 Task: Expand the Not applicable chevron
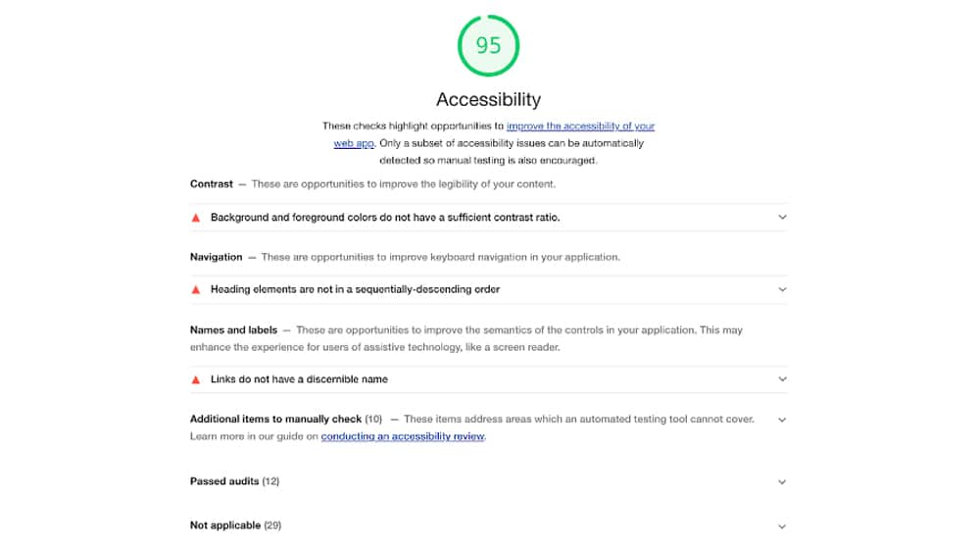(782, 526)
